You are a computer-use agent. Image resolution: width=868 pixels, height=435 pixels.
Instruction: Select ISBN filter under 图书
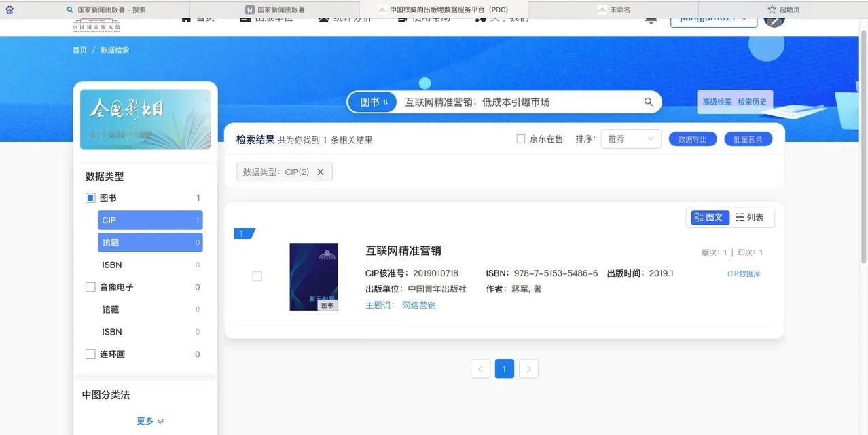[150, 265]
